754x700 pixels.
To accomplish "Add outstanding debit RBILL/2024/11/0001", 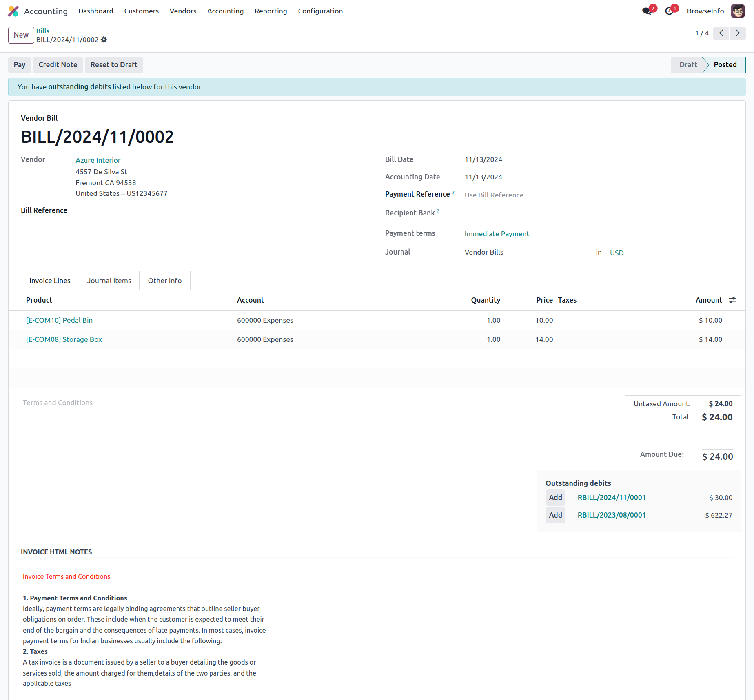I will tap(555, 498).
